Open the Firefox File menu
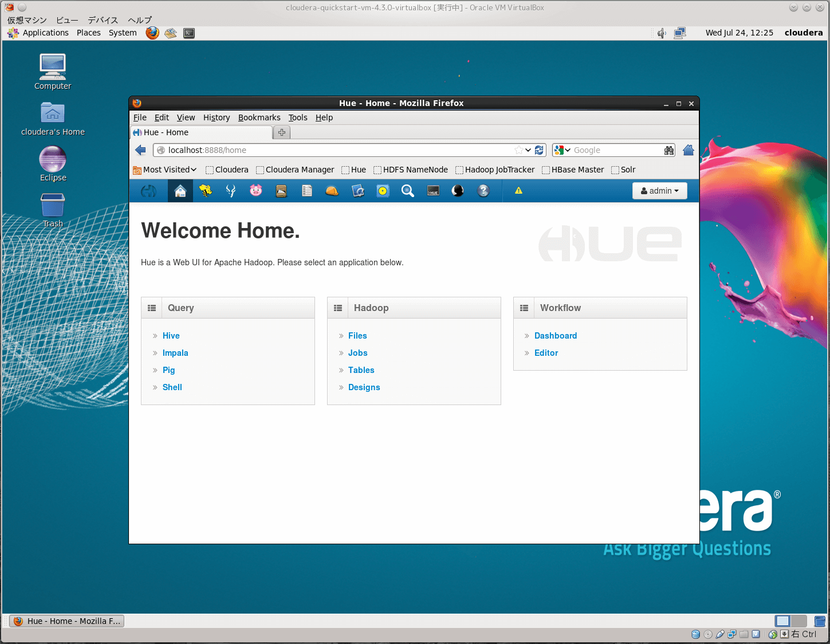Screen dimensions: 830x644 [x=140, y=117]
